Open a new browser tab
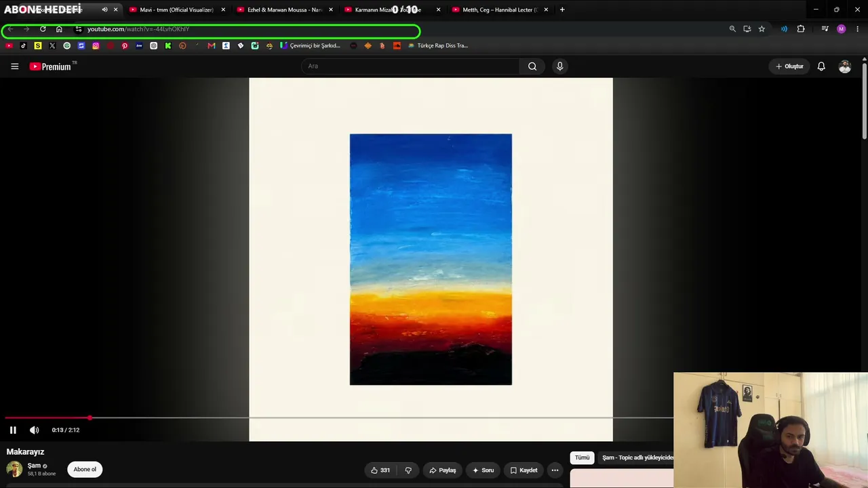The image size is (868, 488). point(562,9)
